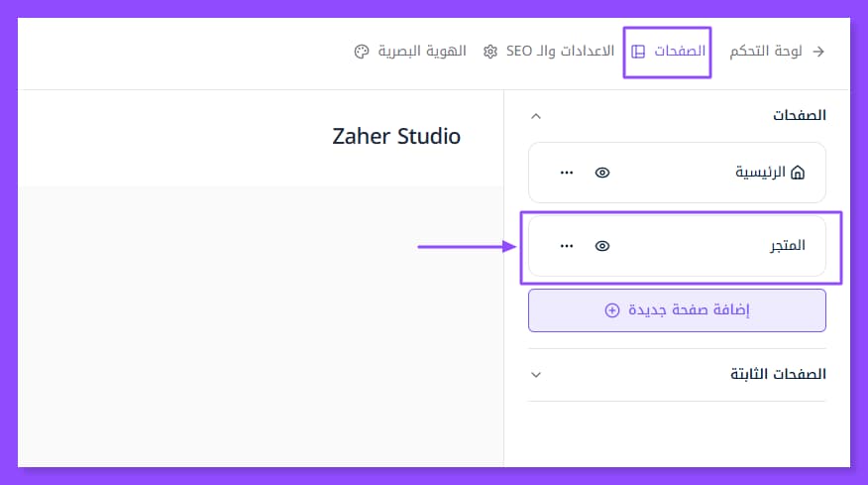The width and height of the screenshot is (868, 485).
Task: Click the layout icon beside الصفحات tab
Action: (639, 51)
